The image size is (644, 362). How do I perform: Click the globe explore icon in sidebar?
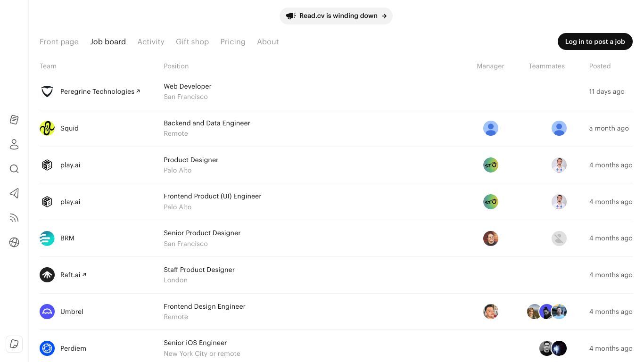(x=14, y=242)
